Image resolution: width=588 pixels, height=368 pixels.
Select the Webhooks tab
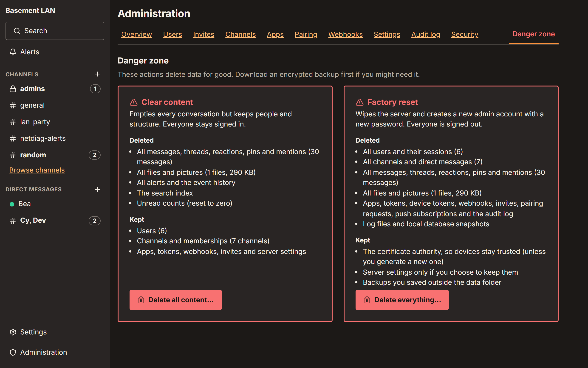[345, 34]
